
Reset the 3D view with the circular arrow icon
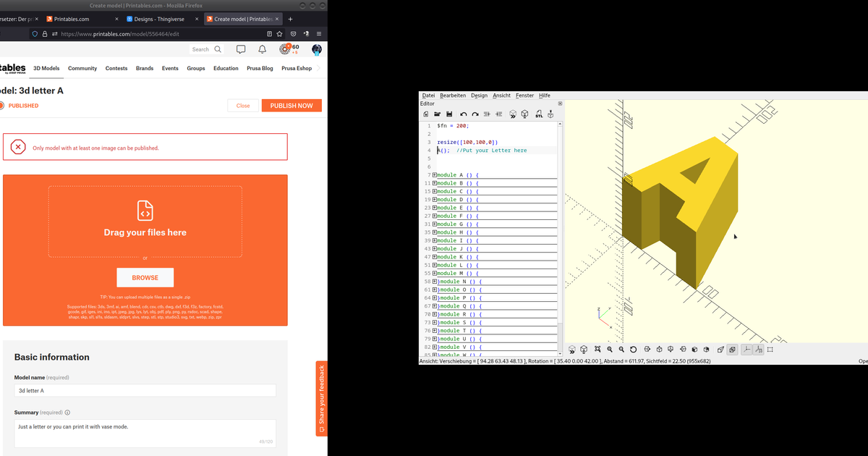click(x=633, y=350)
